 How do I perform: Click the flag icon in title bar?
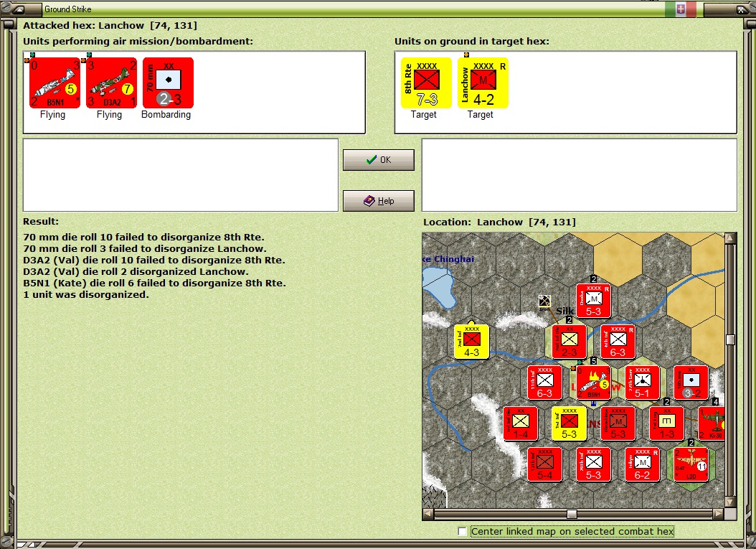point(680,9)
